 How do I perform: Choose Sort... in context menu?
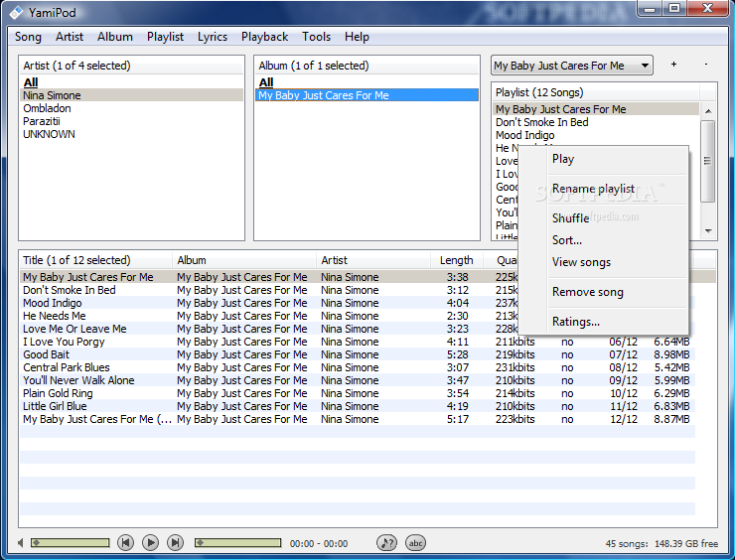point(603,240)
